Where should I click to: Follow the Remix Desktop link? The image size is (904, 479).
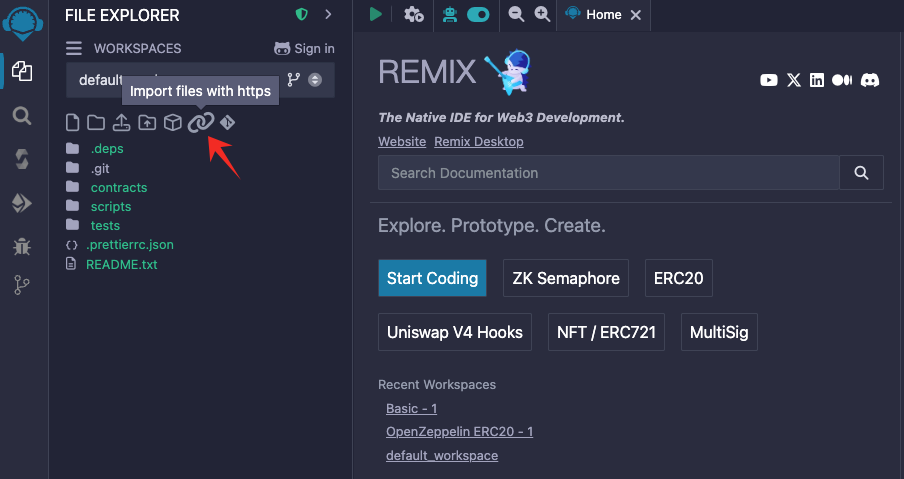click(479, 141)
